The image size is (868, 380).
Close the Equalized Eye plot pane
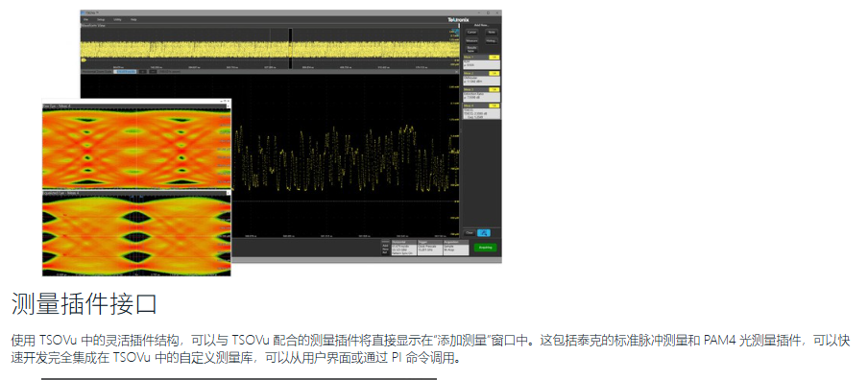tap(228, 193)
